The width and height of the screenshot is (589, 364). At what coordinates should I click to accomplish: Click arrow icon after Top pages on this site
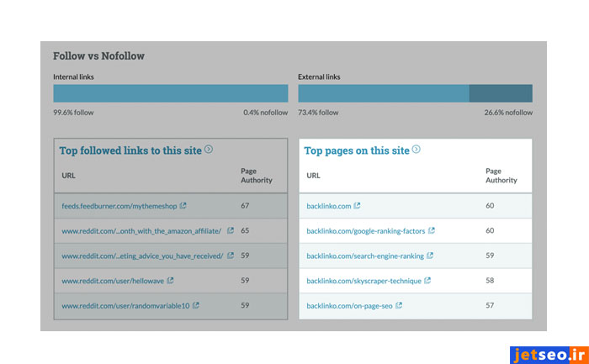tap(416, 150)
